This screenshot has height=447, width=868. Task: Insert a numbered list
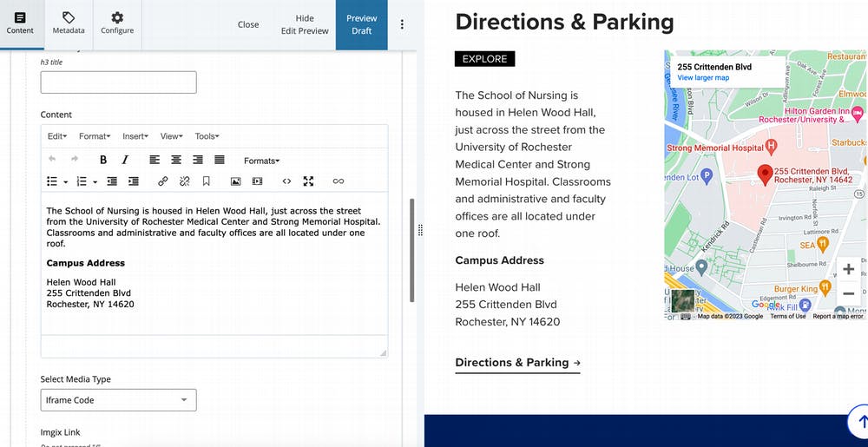point(82,181)
